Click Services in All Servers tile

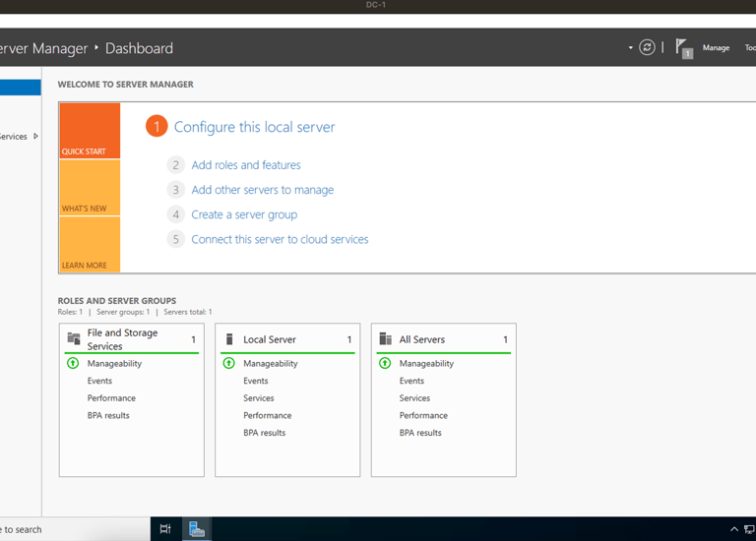pyautogui.click(x=414, y=398)
